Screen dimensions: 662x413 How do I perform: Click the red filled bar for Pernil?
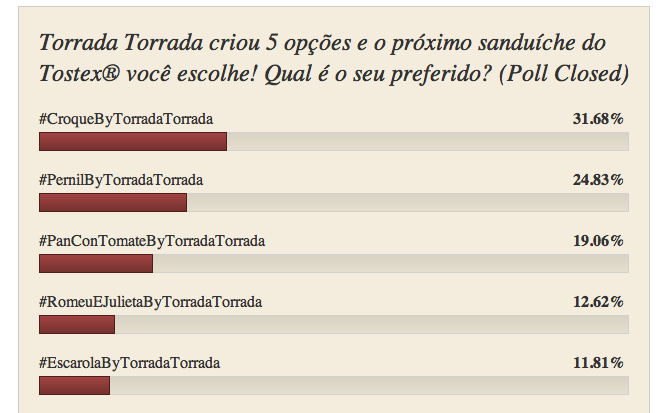(x=112, y=203)
